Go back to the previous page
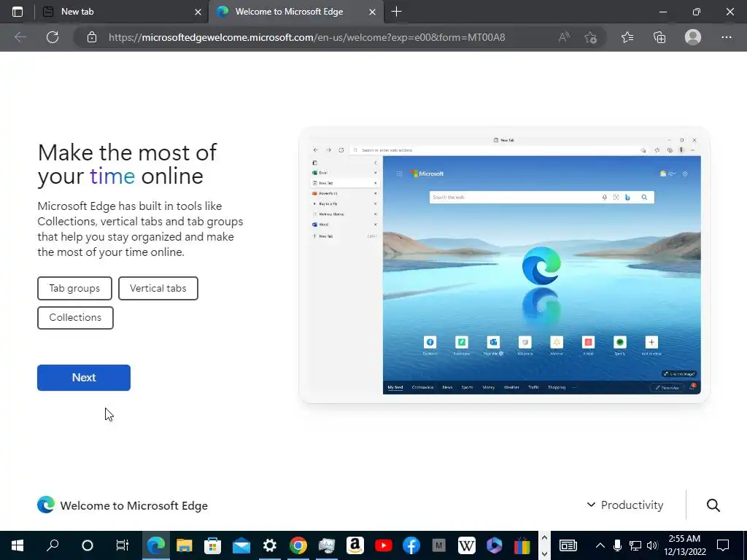Image resolution: width=747 pixels, height=560 pixels. click(20, 37)
